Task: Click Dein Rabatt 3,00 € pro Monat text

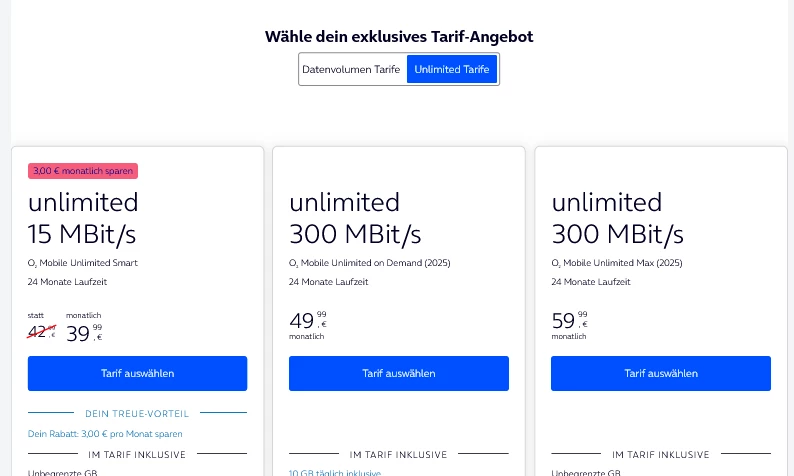Action: [105, 434]
